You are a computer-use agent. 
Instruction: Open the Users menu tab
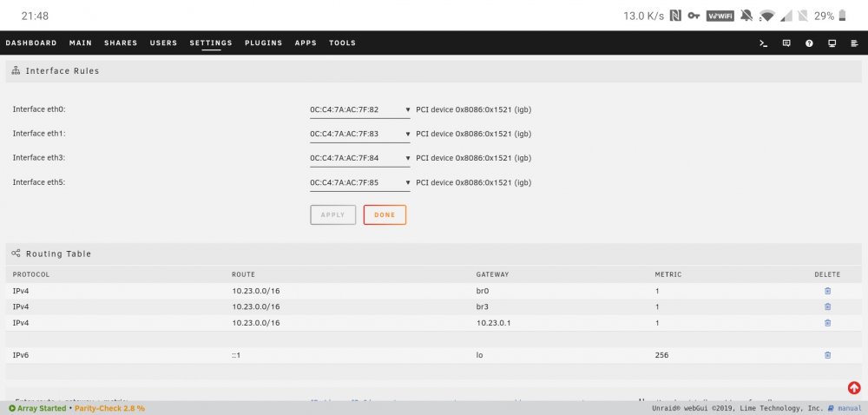[163, 43]
